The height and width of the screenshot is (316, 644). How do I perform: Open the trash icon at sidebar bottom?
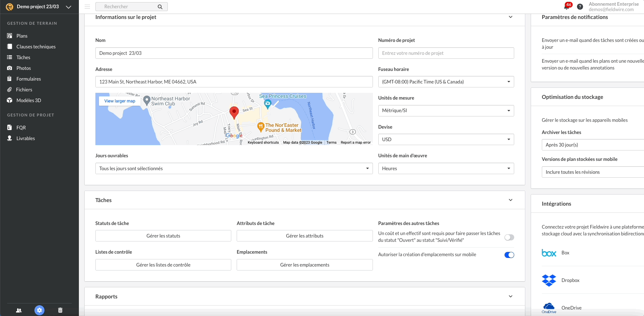60,310
